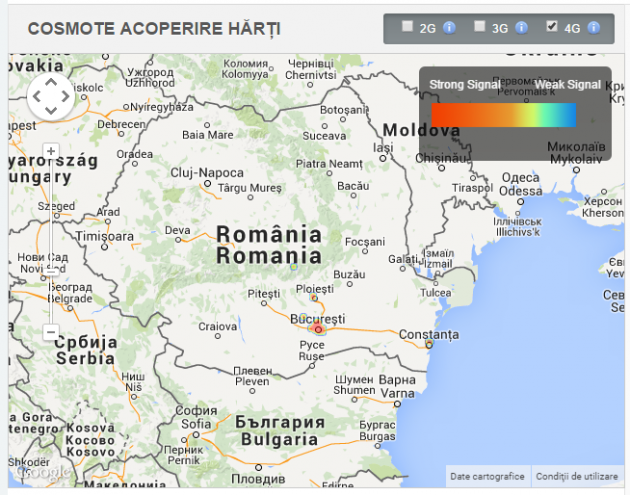Screen dimensions: 630x495
Task: Click the info icon beside 4G
Action: coord(592,28)
